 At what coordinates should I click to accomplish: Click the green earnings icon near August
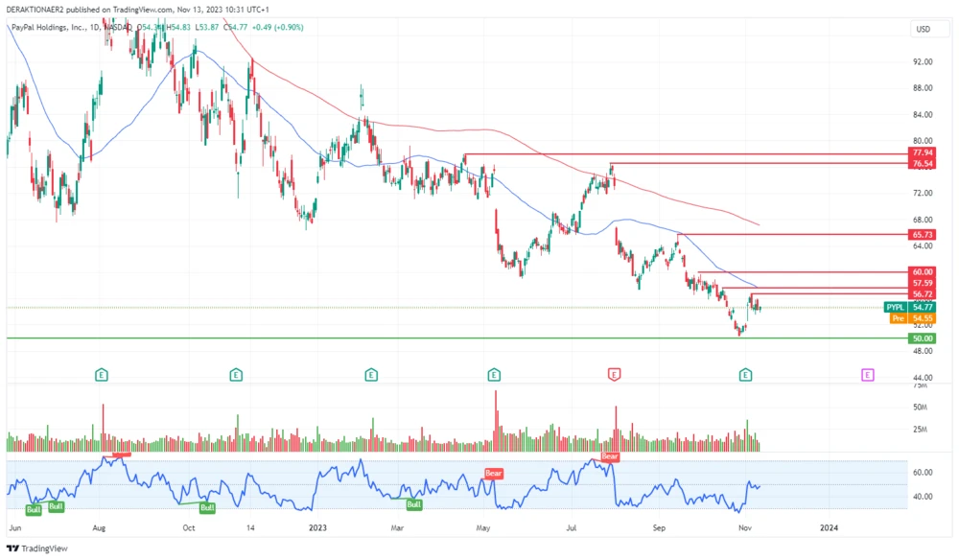pyautogui.click(x=100, y=375)
